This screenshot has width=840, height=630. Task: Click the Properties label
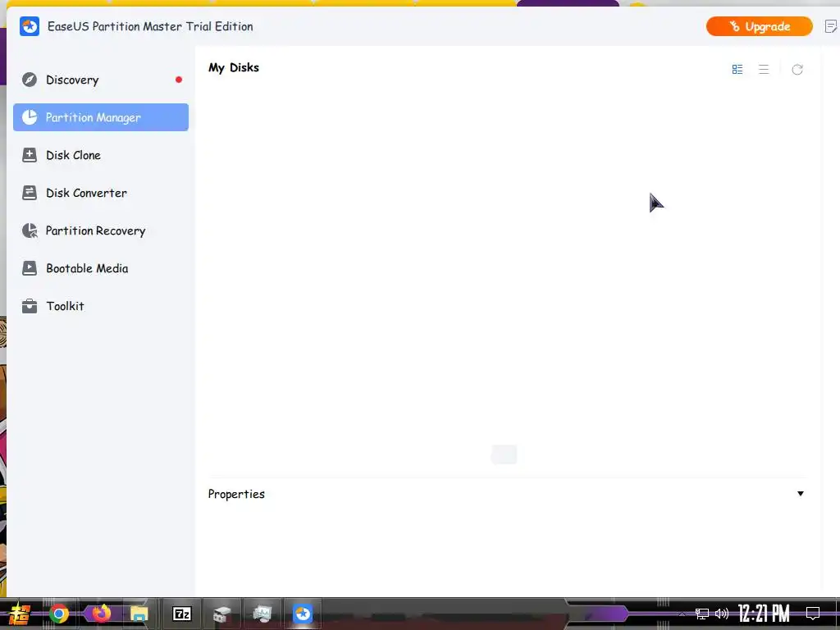[x=236, y=494]
